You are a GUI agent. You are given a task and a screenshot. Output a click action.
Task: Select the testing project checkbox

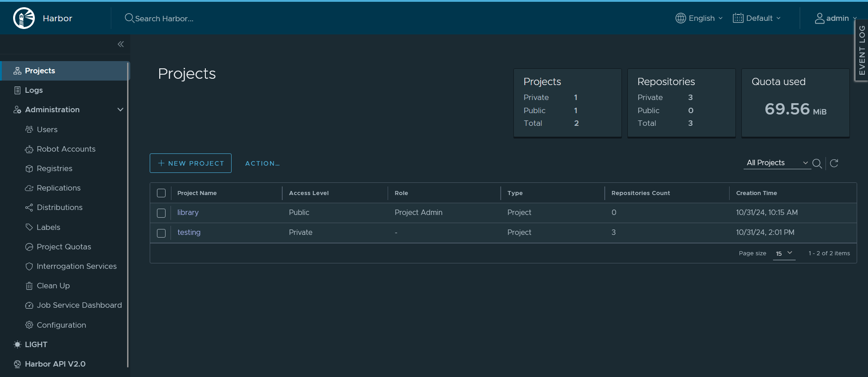[161, 233]
